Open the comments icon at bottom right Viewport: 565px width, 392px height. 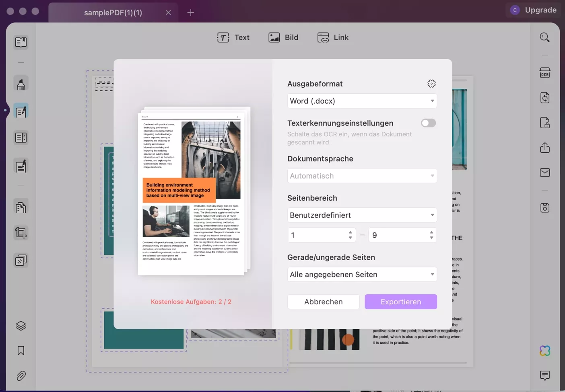pyautogui.click(x=544, y=376)
